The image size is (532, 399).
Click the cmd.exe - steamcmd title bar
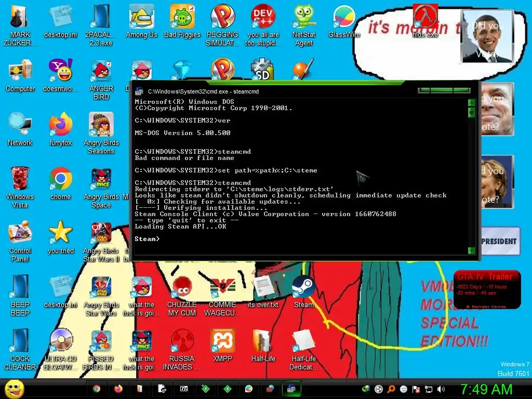coord(275,91)
